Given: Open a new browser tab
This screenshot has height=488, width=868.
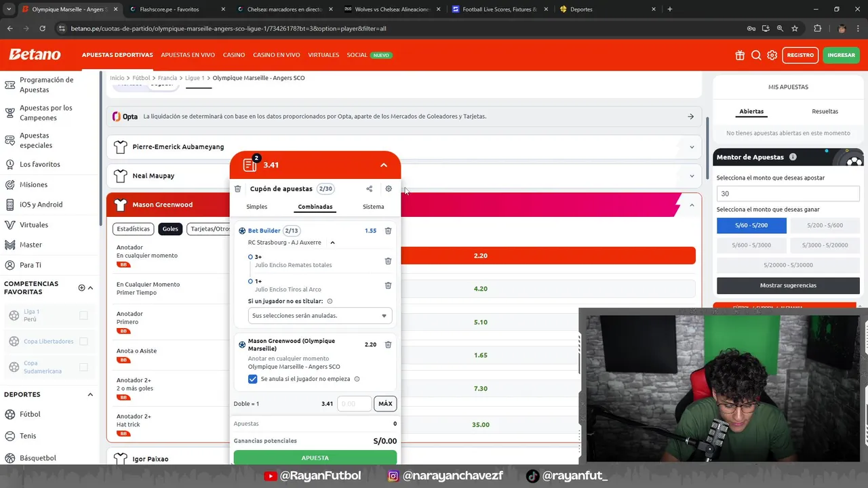Looking at the screenshot, I should pyautogui.click(x=669, y=9).
